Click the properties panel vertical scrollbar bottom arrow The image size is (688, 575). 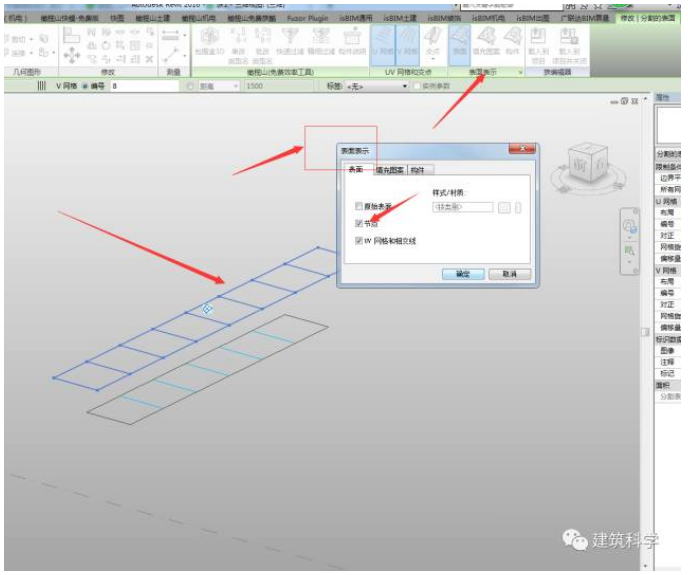(x=645, y=567)
